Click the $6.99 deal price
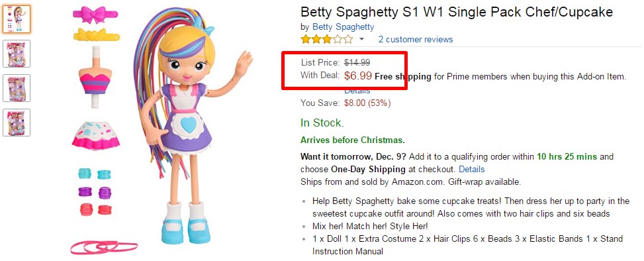 (358, 76)
